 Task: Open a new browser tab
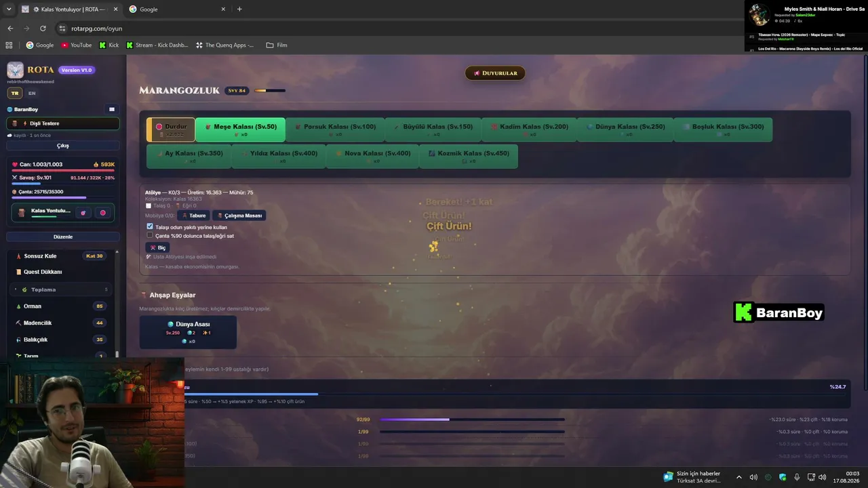[239, 9]
